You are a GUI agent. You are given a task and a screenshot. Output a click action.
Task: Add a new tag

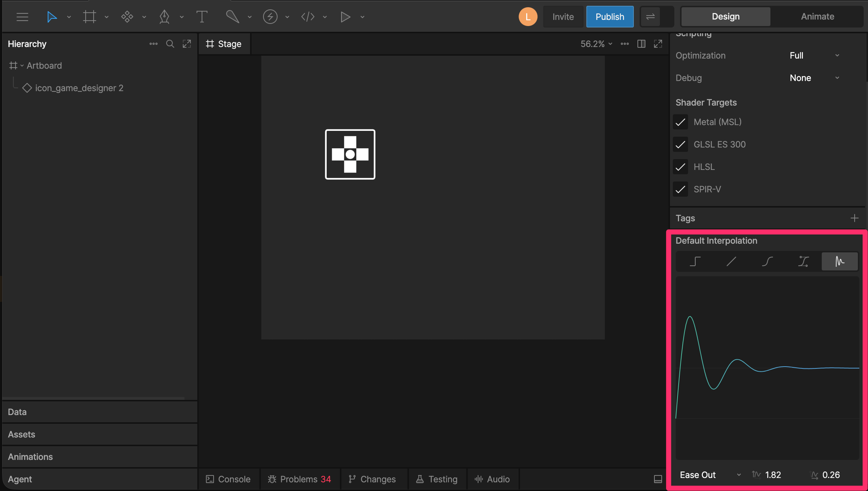click(x=854, y=218)
